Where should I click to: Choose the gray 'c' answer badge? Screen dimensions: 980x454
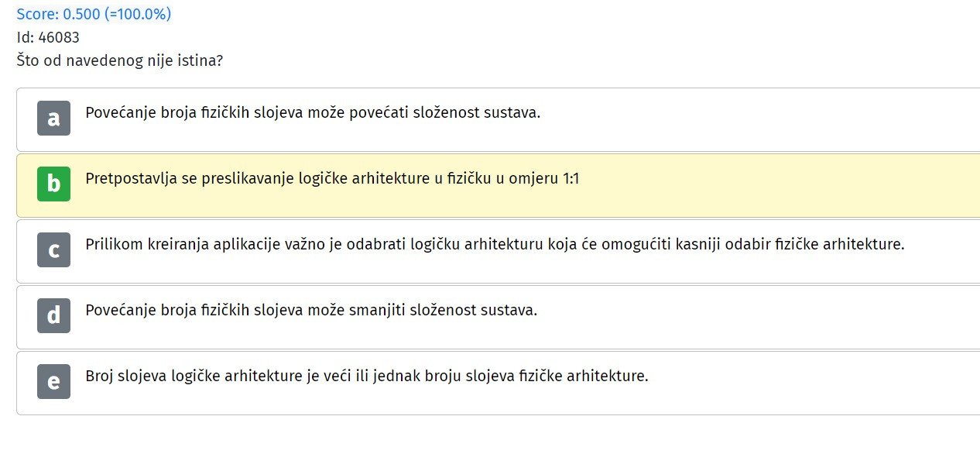pos(53,249)
